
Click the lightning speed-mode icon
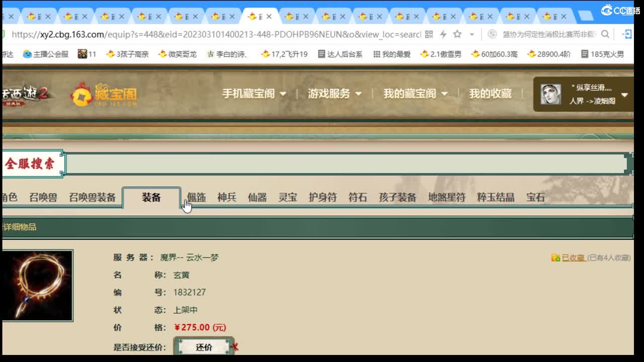point(443,34)
